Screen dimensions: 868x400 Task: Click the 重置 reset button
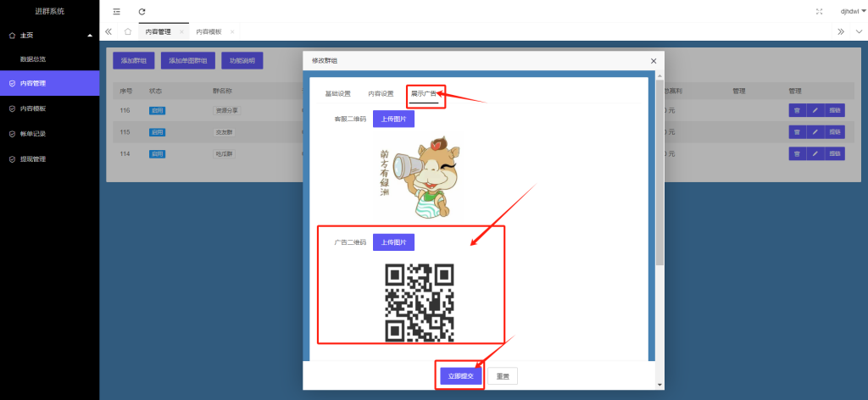502,375
